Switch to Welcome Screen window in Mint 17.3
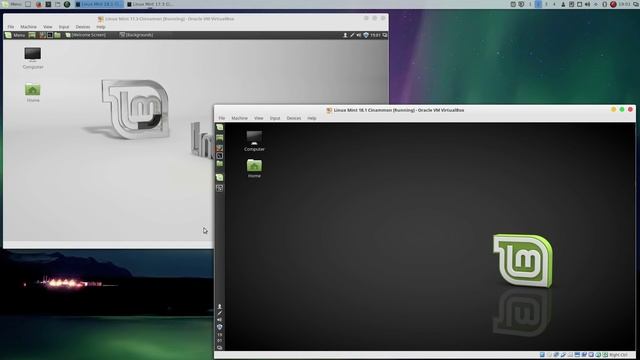 click(86, 35)
